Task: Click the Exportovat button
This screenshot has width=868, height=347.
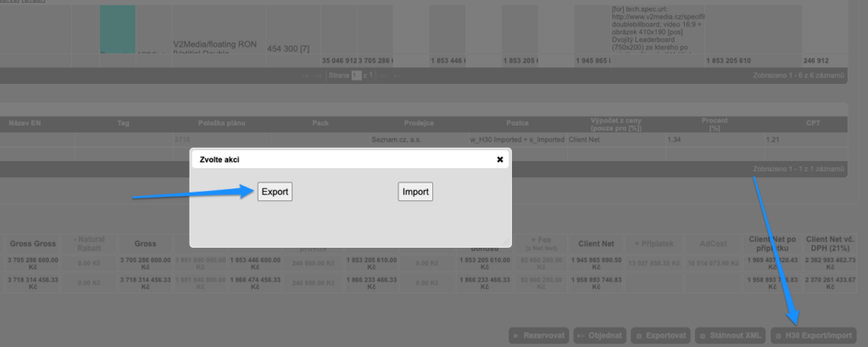Action: pyautogui.click(x=659, y=335)
